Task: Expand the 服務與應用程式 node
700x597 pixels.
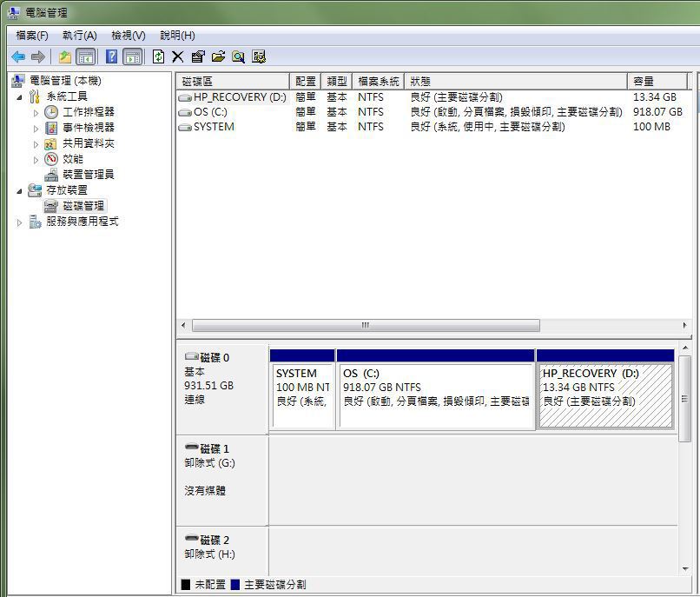Action: (19, 222)
